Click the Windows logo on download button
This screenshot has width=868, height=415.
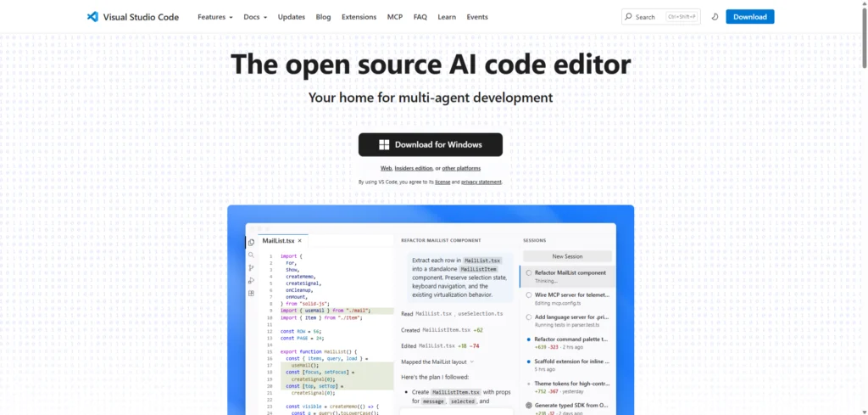coord(384,144)
